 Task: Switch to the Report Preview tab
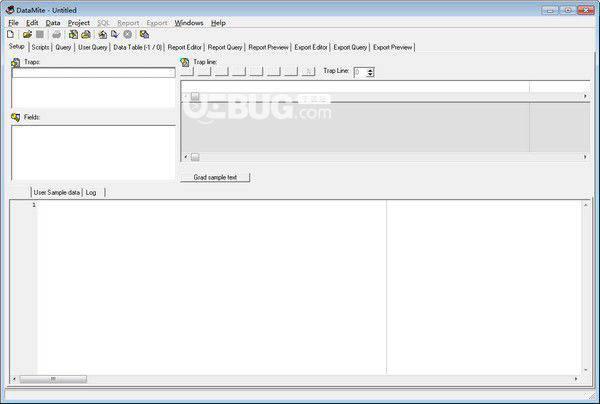click(268, 47)
